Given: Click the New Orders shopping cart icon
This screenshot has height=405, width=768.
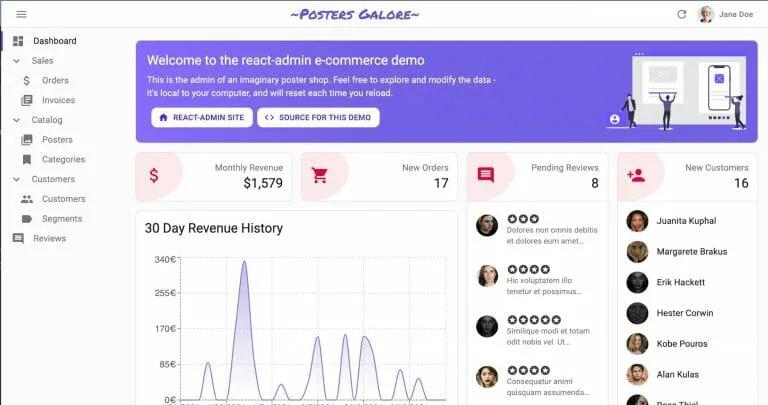Looking at the screenshot, I should tap(320, 176).
